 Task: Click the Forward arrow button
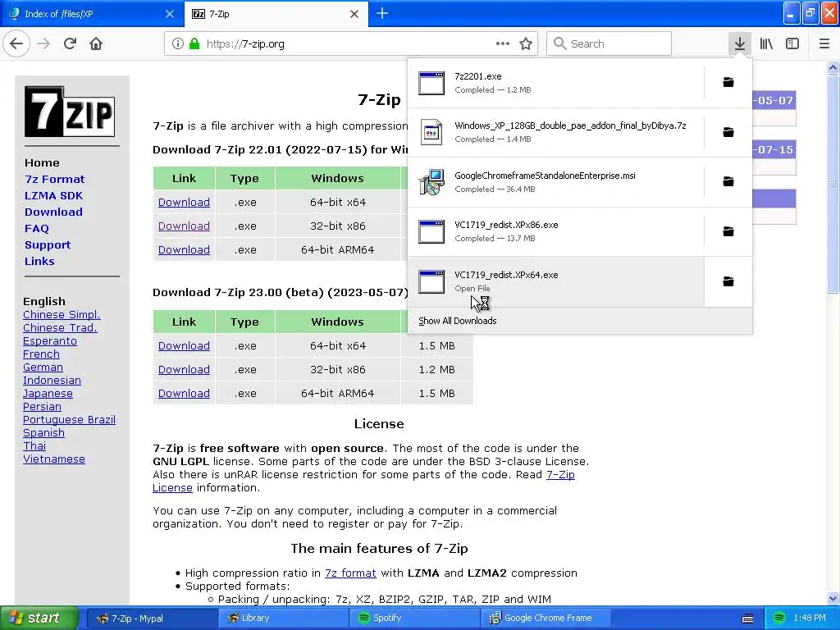point(43,44)
